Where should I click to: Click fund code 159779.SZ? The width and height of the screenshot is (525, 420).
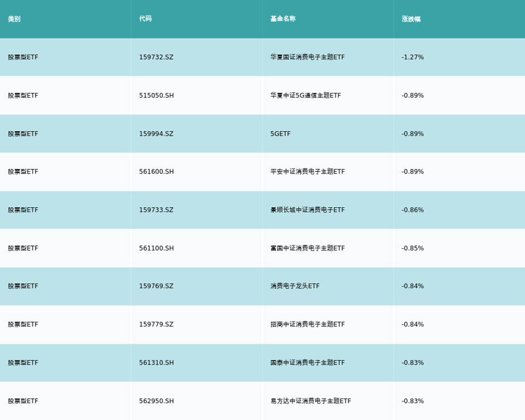coord(156,324)
